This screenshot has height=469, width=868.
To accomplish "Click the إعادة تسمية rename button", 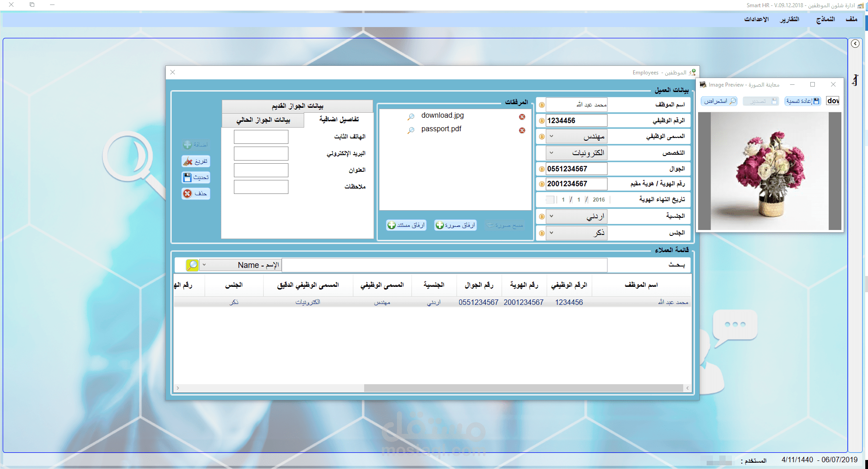I will [803, 101].
